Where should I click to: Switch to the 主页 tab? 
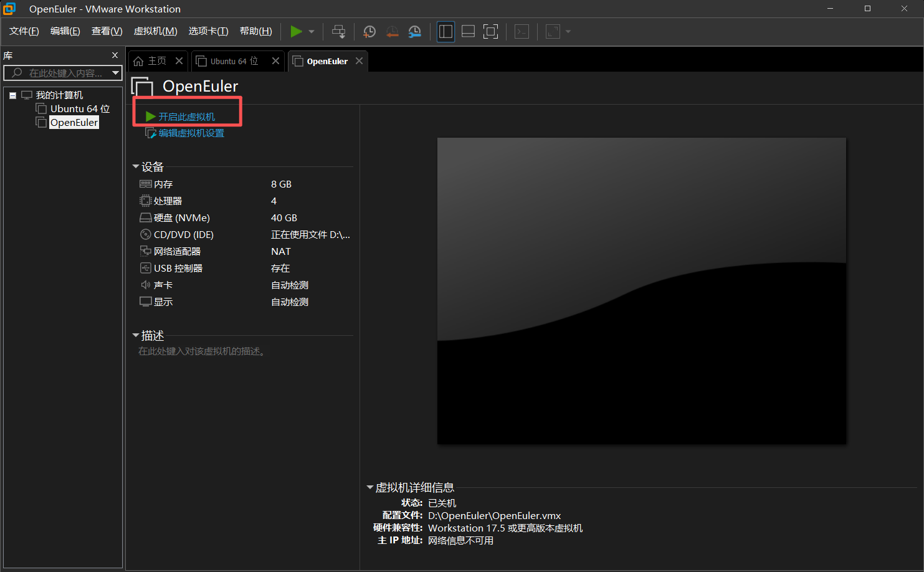pos(157,61)
